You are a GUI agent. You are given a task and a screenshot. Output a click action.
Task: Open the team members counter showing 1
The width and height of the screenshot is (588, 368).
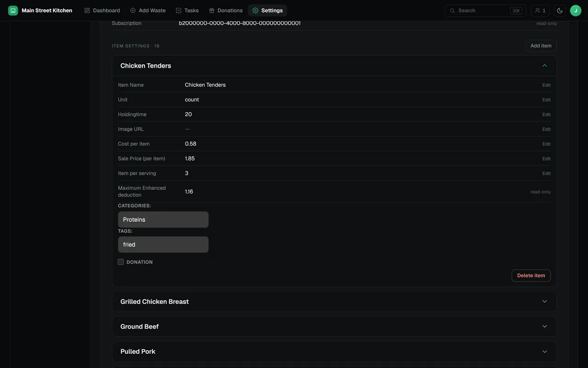pos(540,11)
